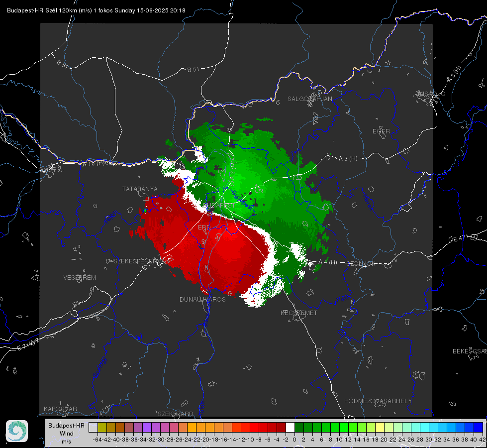Select the olive swatch between -64 and -42
Screen dimensions: 487x448
tap(102, 427)
